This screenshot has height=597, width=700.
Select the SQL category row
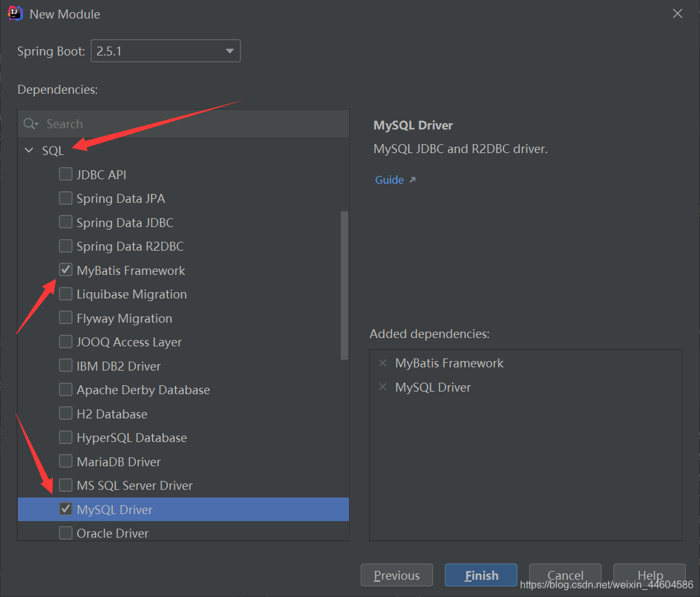coord(183,151)
